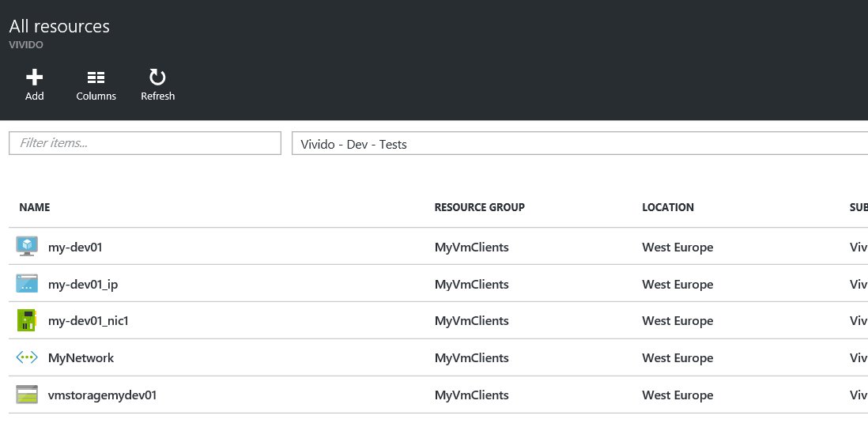Click MyVmClients in the my-dev01_nic1 row

click(x=472, y=321)
